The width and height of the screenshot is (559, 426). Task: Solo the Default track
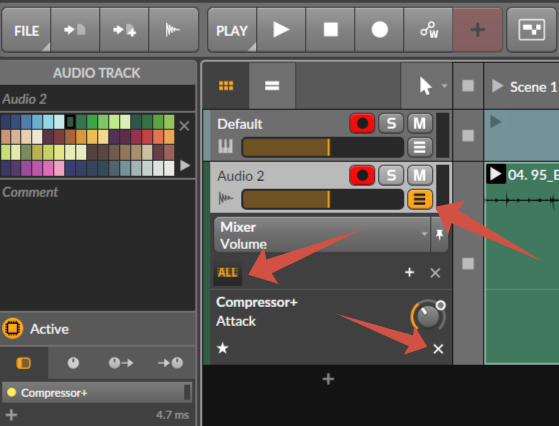[x=391, y=123]
